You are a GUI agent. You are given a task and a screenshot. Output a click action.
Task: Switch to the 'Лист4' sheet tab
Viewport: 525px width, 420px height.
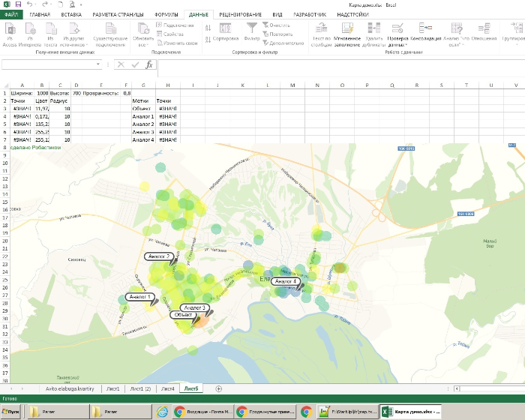point(167,388)
